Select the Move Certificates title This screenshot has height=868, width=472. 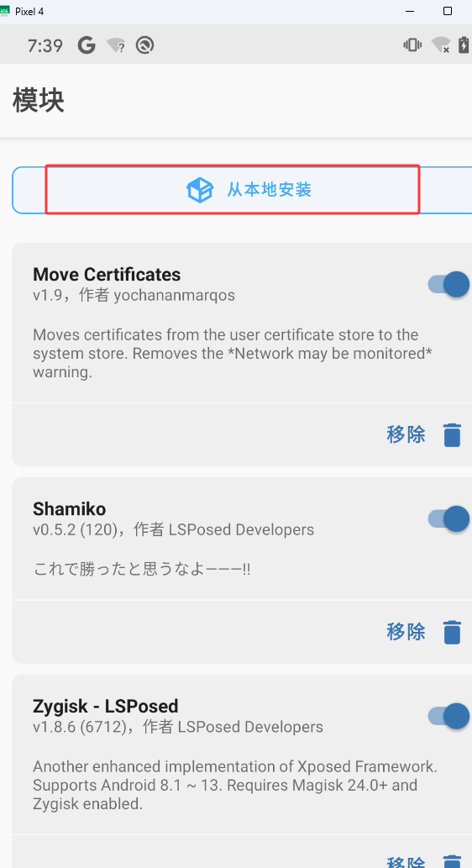[107, 275]
